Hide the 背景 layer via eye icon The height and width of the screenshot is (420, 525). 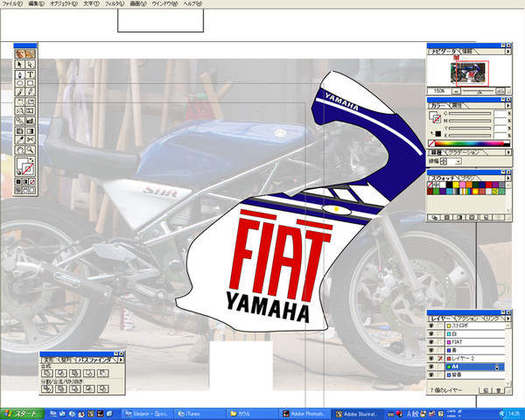click(431, 375)
